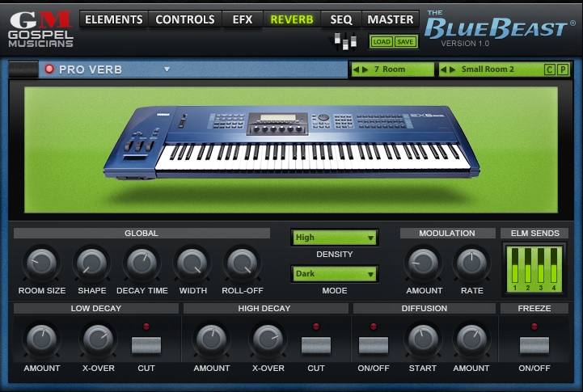Click the P paste preset button

point(563,70)
